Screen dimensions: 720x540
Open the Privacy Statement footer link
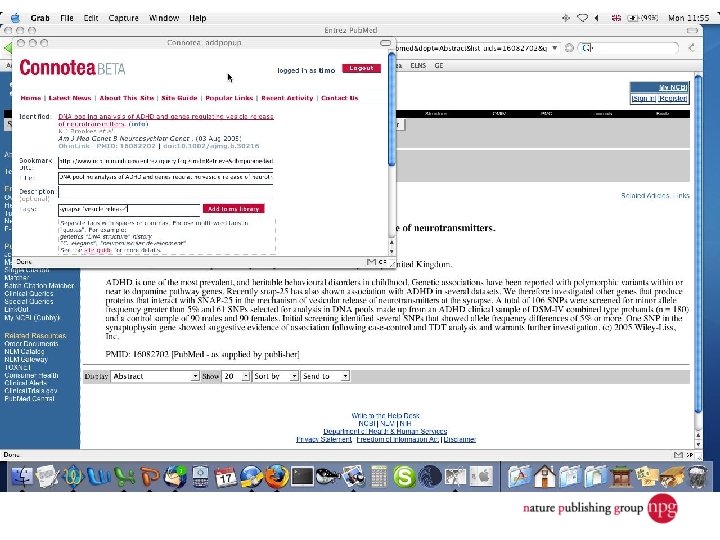[x=324, y=439]
